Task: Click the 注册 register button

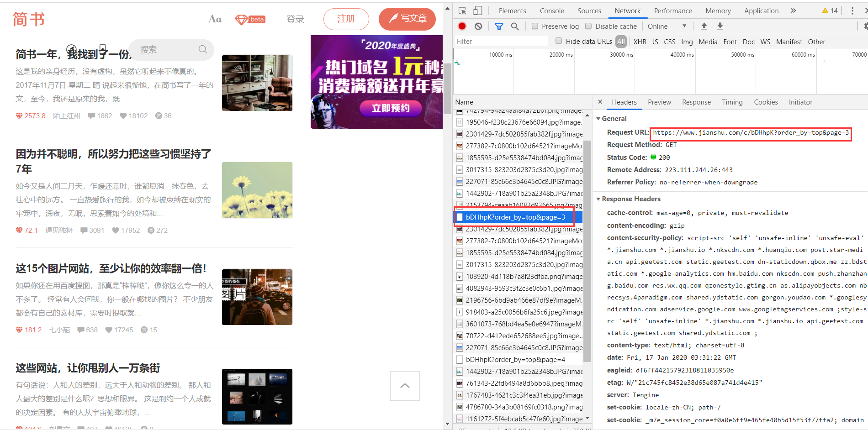Action: (x=346, y=19)
